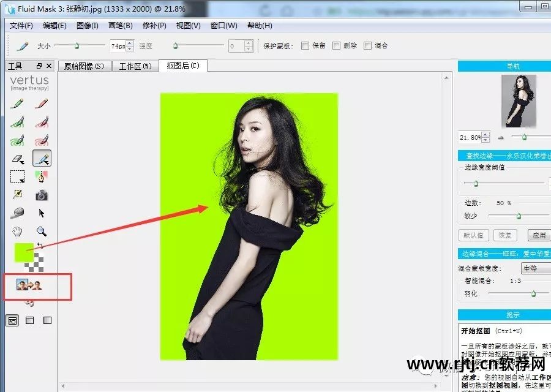Enable the 删除 mask protection checkbox
Screen dimensions: 551x392
pos(336,46)
